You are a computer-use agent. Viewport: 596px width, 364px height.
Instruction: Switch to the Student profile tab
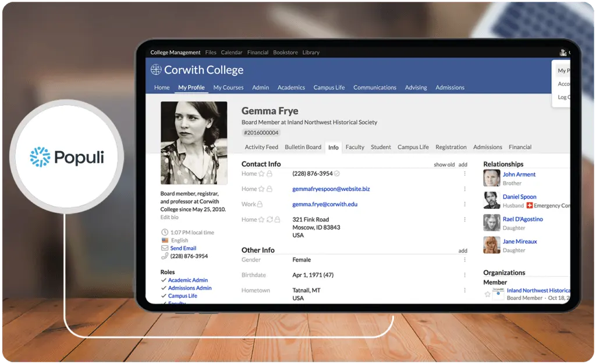[x=381, y=147]
